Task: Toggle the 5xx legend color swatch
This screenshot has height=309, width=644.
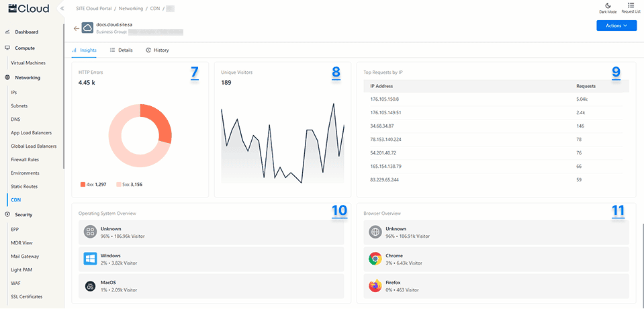Action: tap(118, 184)
